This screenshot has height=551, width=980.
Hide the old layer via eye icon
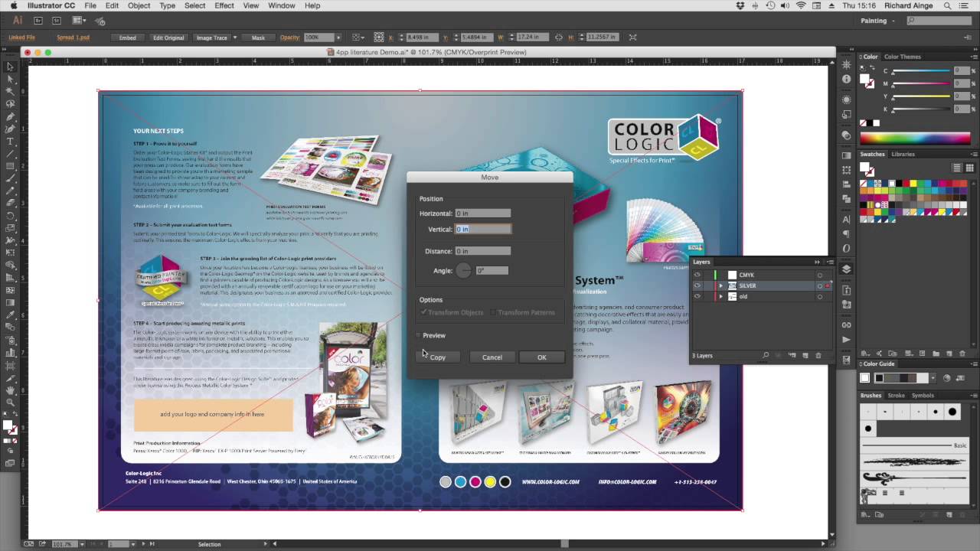point(697,296)
